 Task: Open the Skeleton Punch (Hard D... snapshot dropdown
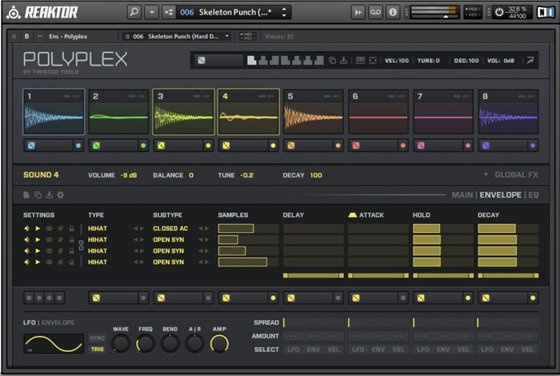tap(177, 36)
